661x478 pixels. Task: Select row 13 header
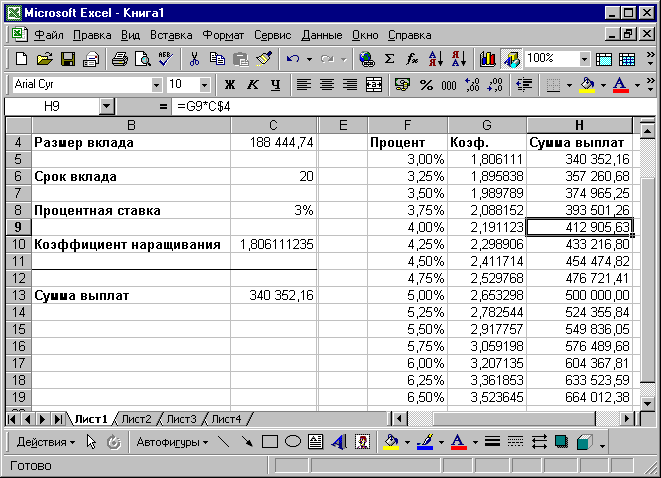[x=18, y=295]
